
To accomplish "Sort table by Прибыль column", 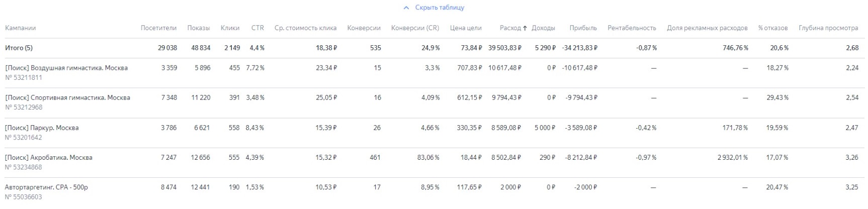I will 583,28.
